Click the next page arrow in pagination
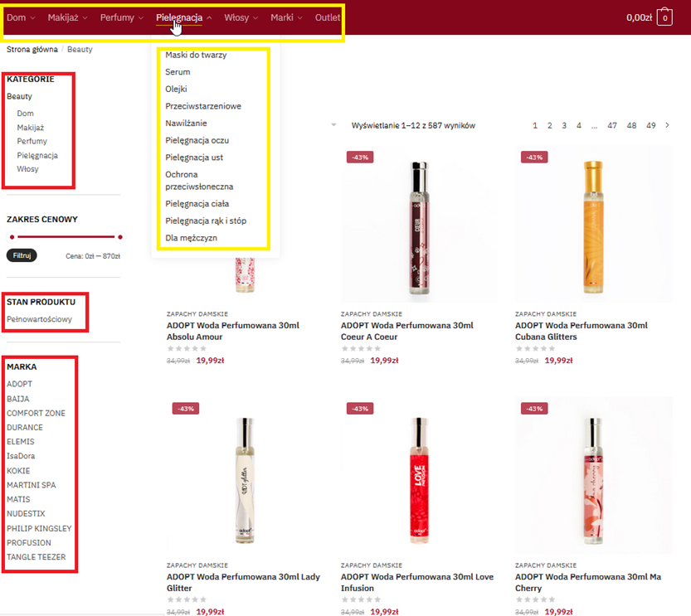This screenshot has height=616, width=691. click(x=667, y=125)
